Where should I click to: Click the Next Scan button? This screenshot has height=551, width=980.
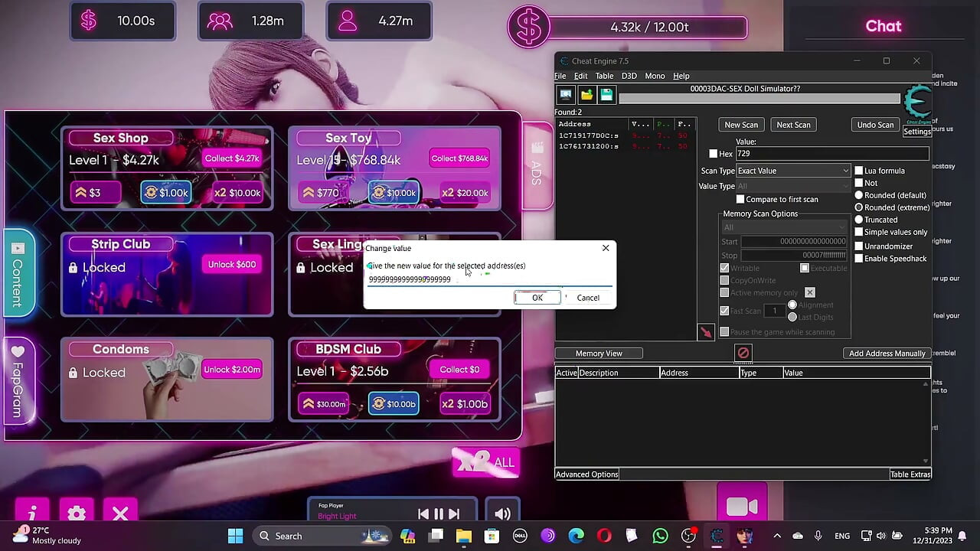[793, 125]
